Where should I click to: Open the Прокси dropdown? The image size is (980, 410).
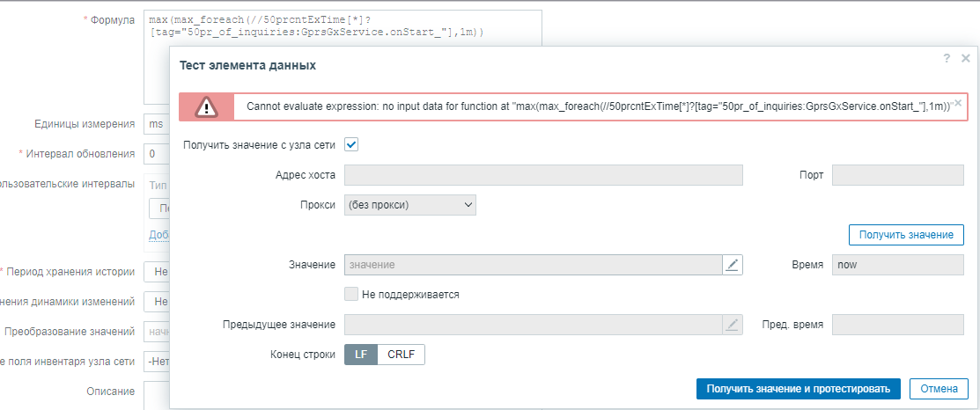click(x=410, y=205)
